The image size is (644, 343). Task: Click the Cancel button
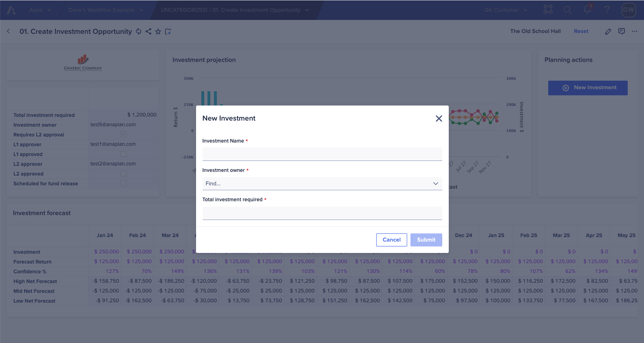pyautogui.click(x=391, y=240)
